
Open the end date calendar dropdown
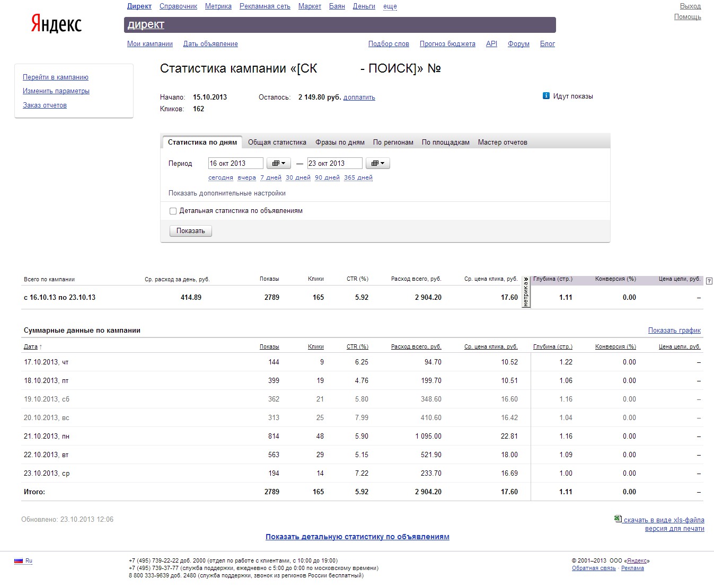(x=377, y=163)
